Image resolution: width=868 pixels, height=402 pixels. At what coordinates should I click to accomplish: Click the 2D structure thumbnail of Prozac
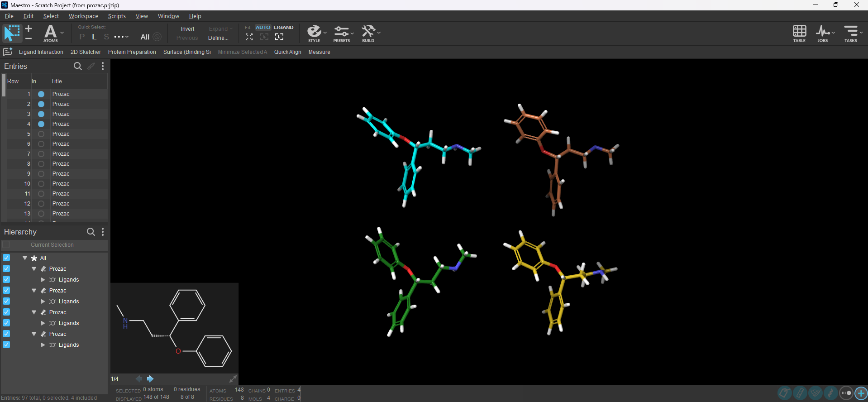[x=175, y=328]
